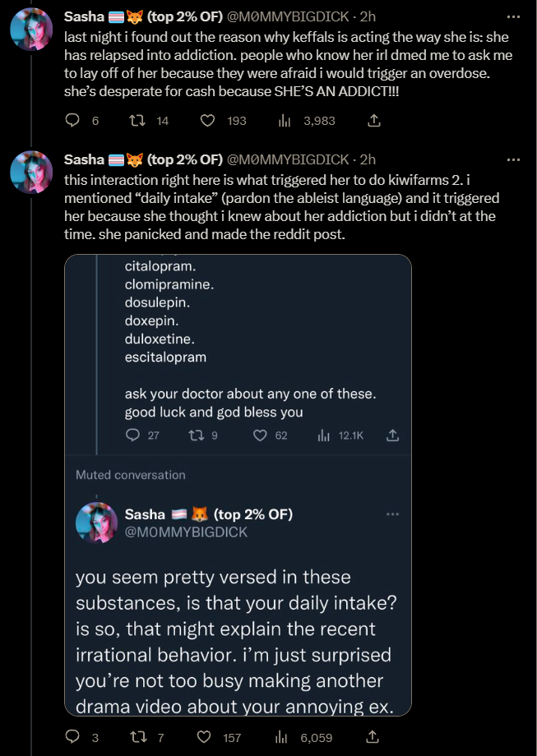Viewport: 537px width, 756px height.
Task: Open the @M0MMYBIGDICK handle on first tweet
Action: (288, 16)
